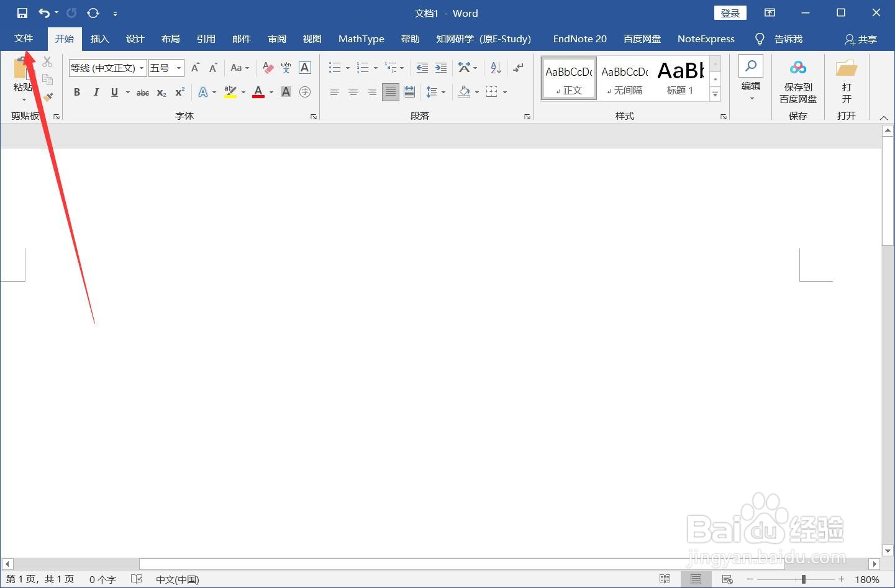Open underline style dropdown arrow
The height and width of the screenshot is (588, 895).
(128, 93)
